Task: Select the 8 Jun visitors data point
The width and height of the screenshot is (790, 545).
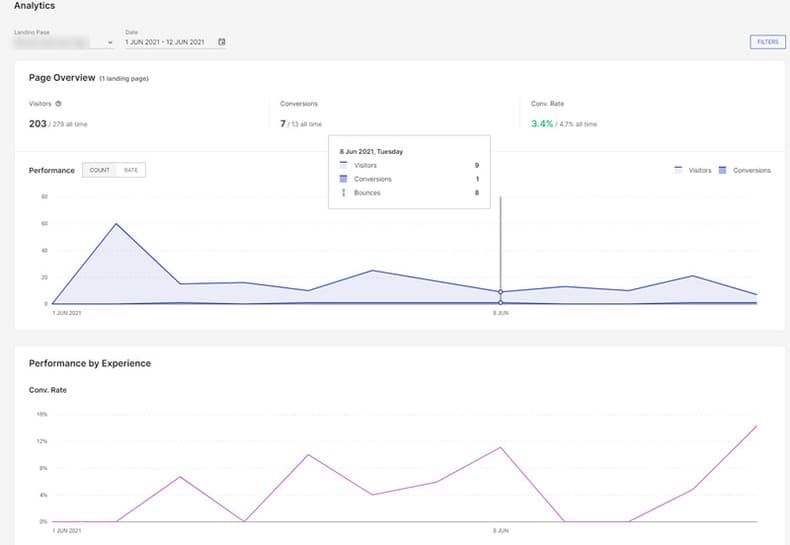Action: click(500, 292)
